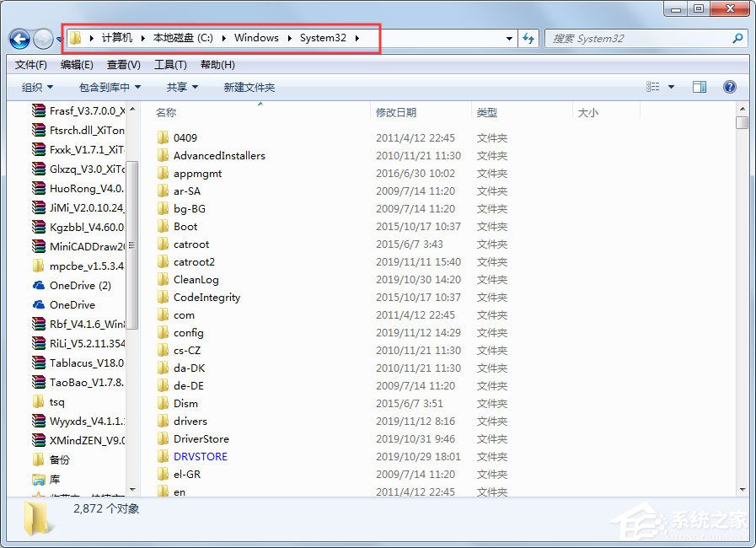Click the magnifier icon in the search box
The width and height of the screenshot is (756, 548).
[x=737, y=38]
